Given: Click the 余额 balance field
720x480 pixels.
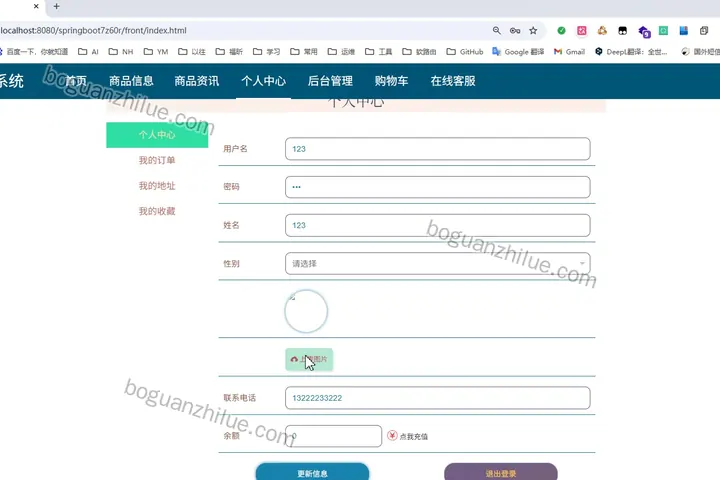Looking at the screenshot, I should click(333, 436).
